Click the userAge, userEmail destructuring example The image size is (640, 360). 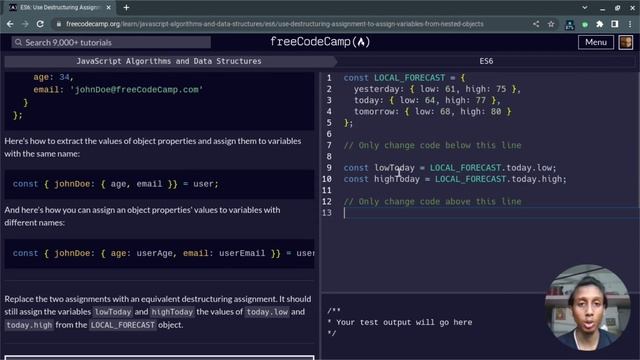(163, 253)
